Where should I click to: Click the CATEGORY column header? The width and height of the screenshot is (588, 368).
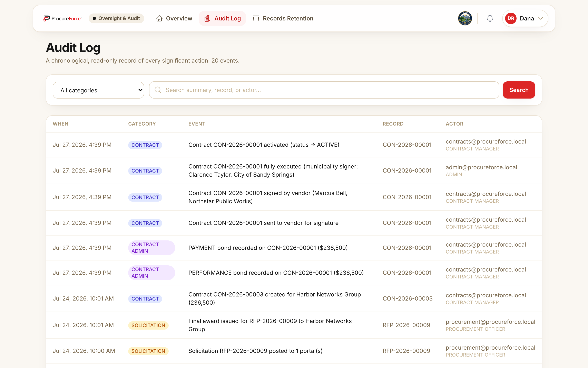(142, 124)
